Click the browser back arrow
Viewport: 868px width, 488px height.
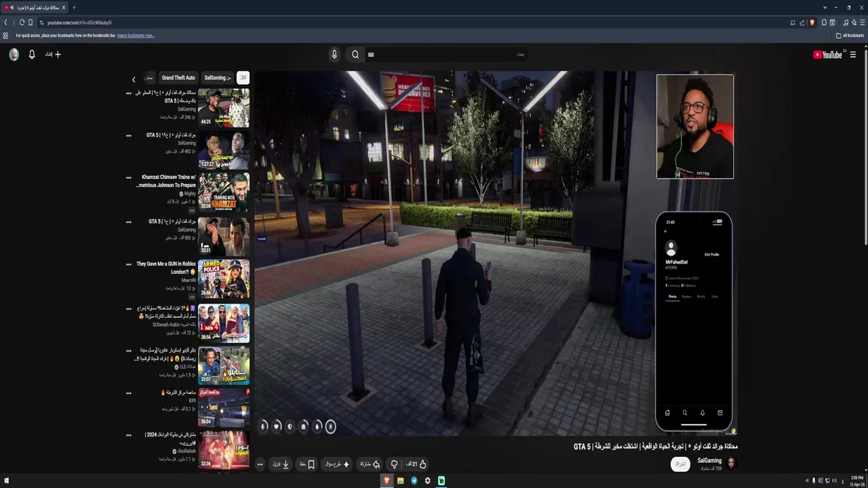(5, 22)
